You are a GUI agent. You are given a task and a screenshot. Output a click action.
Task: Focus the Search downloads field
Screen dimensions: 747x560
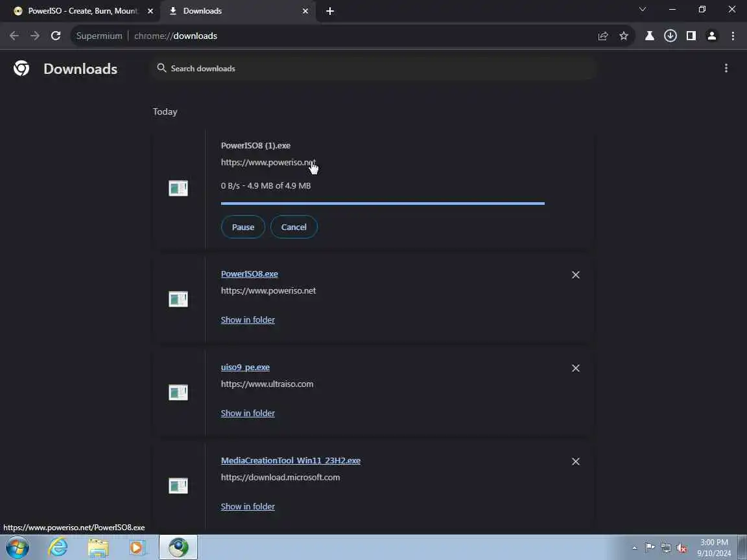pos(373,68)
